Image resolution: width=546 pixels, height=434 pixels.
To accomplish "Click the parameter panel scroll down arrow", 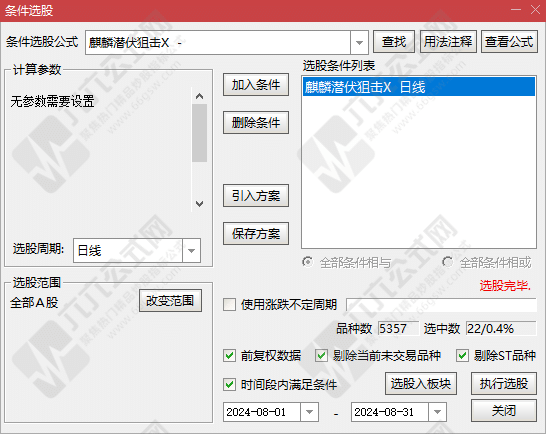I will (199, 204).
